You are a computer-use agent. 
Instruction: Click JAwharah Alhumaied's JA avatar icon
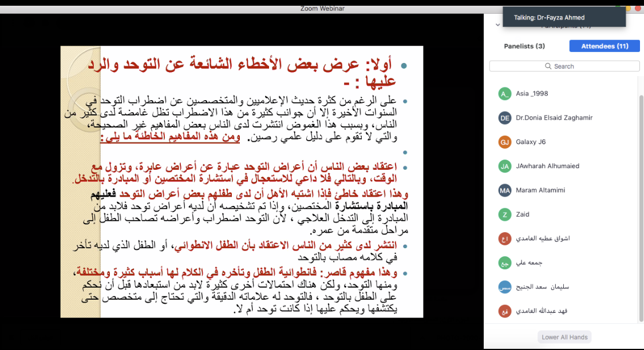(504, 166)
